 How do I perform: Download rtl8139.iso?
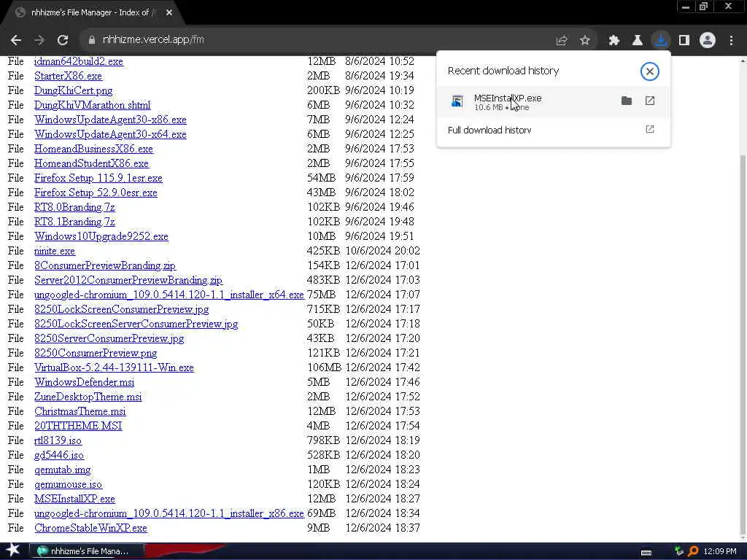pos(58,440)
